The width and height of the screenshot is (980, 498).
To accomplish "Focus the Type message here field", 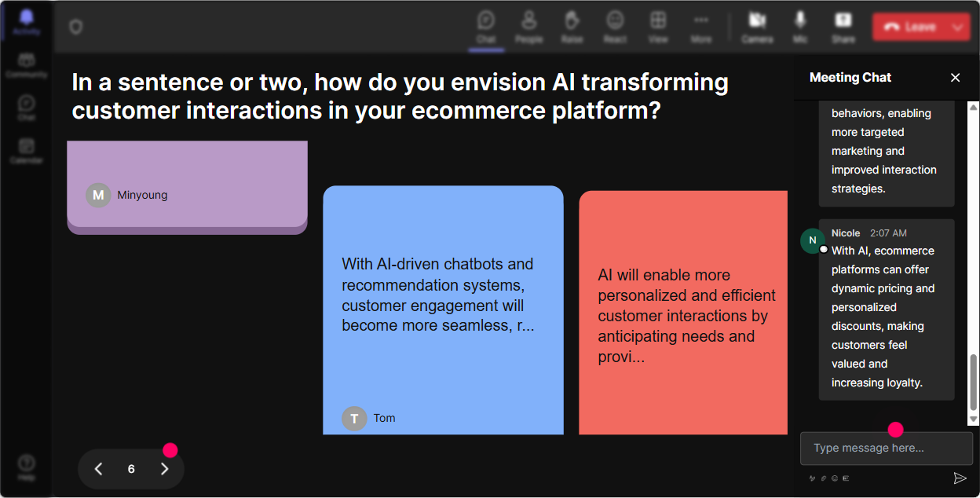I will tap(887, 449).
